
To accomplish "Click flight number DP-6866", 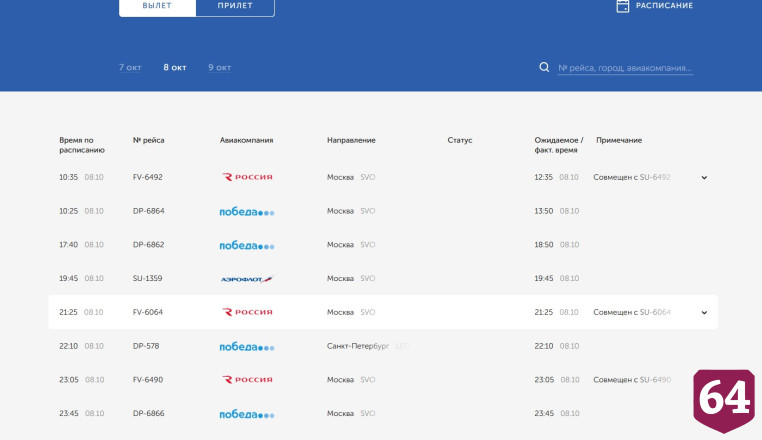I will 149,413.
